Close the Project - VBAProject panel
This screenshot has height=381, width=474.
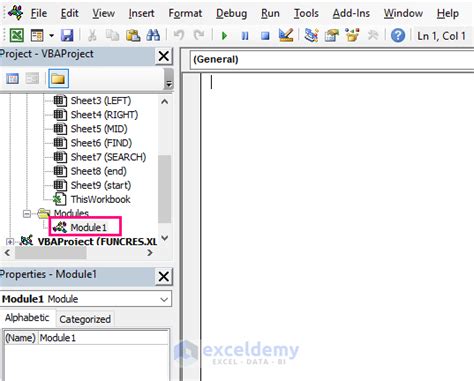click(x=164, y=56)
